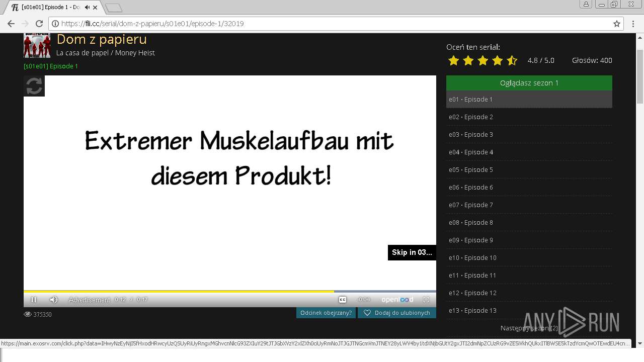Image resolution: width=644 pixels, height=362 pixels.
Task: Rate series three stars
Action: click(482, 61)
